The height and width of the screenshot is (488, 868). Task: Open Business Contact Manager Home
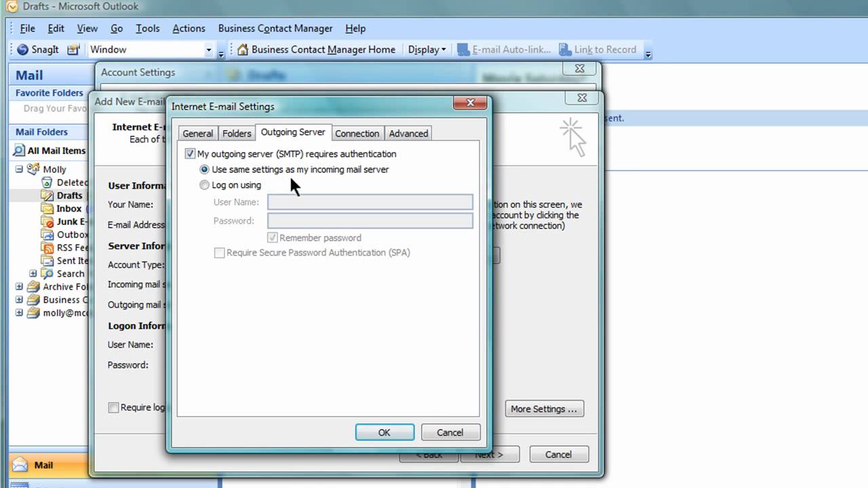(x=315, y=49)
